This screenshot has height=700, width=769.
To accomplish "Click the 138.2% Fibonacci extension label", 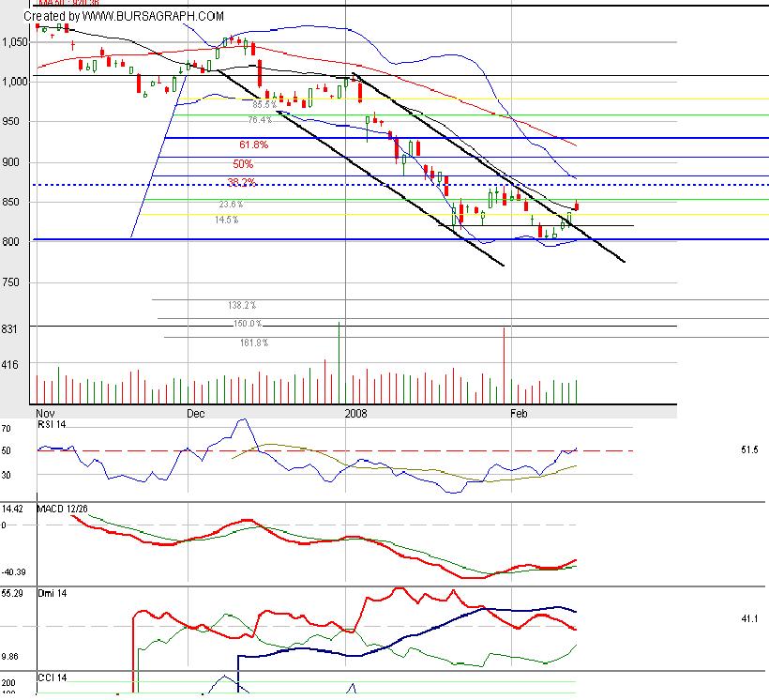I will click(x=242, y=305).
